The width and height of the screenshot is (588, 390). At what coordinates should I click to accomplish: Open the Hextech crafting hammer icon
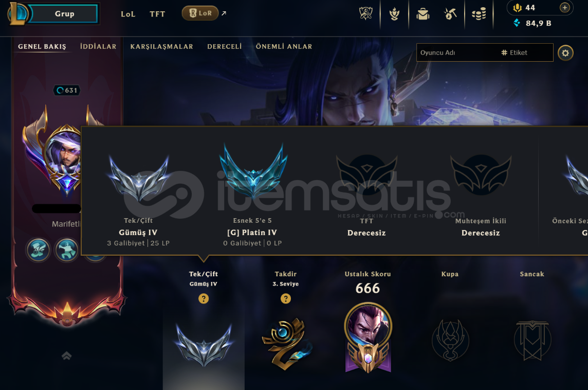coord(450,14)
